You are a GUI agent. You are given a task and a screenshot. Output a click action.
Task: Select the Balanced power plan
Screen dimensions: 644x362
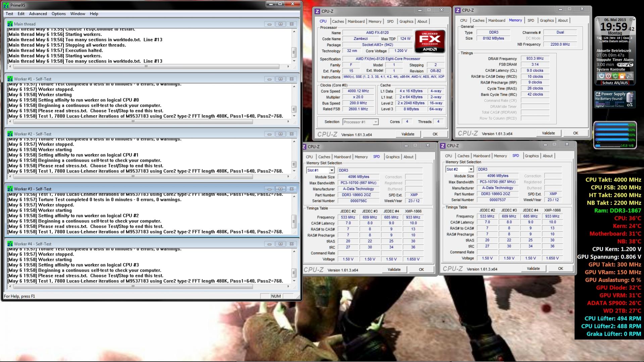610,106
